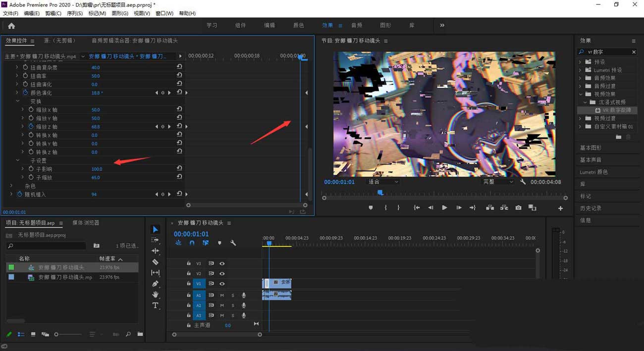Open the 历史记录 panel
Image resolution: width=644 pixels, height=351 pixels.
tap(590, 208)
